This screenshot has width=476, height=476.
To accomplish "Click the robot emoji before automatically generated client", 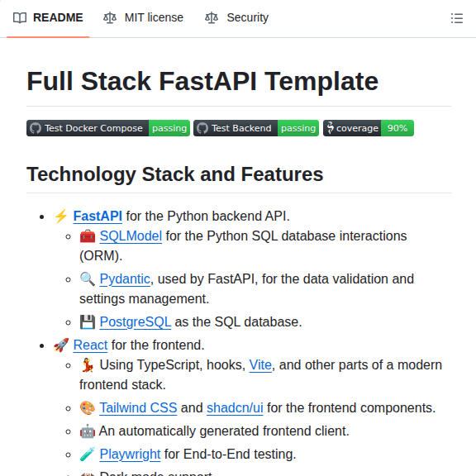I will click(88, 431).
